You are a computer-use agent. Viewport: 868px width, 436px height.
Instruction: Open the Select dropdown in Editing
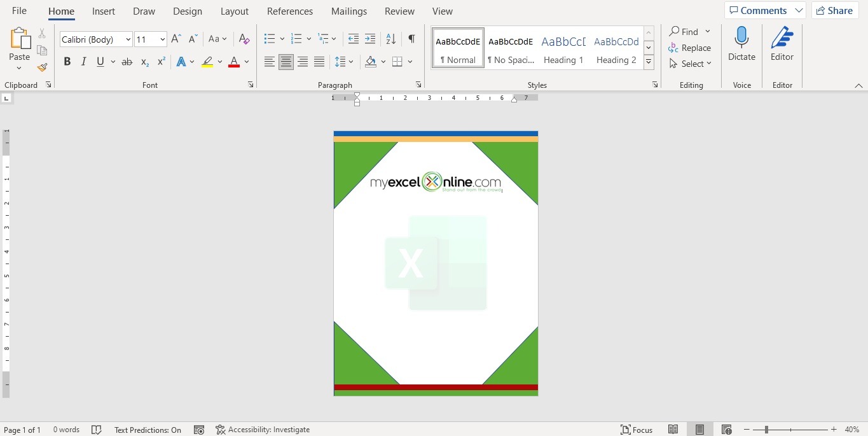tap(691, 64)
